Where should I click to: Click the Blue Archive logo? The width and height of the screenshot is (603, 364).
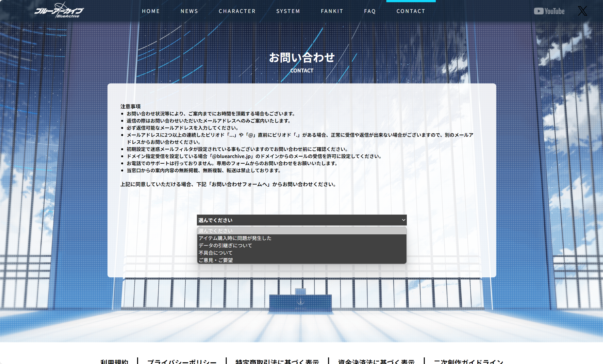(59, 11)
